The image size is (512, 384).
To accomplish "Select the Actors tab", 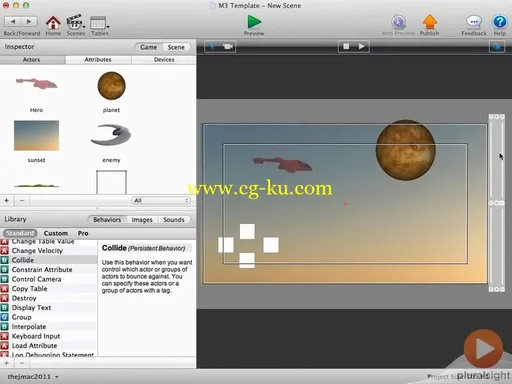I will [32, 60].
